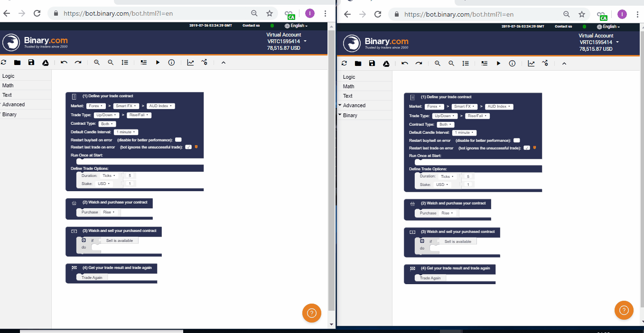This screenshot has width=644, height=333.
Task: Click 'Contact us' link in right window
Action: click(x=563, y=27)
